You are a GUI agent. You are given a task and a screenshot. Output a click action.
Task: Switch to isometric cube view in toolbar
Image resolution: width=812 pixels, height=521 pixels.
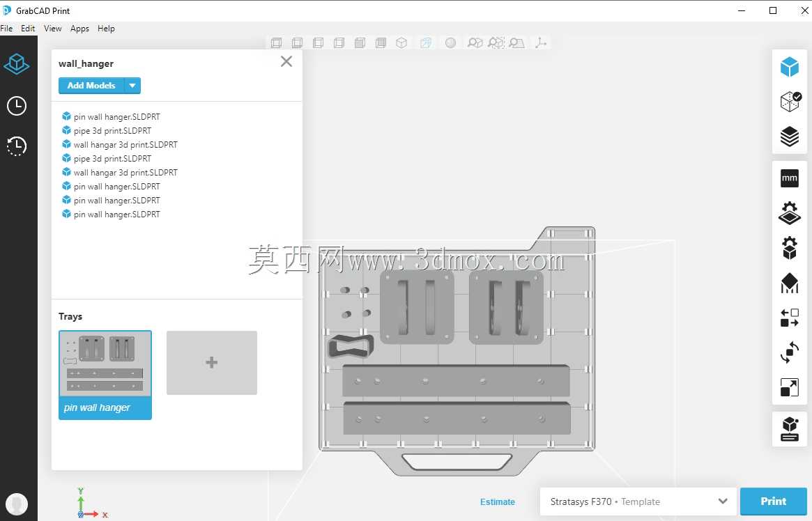pyautogui.click(x=401, y=42)
